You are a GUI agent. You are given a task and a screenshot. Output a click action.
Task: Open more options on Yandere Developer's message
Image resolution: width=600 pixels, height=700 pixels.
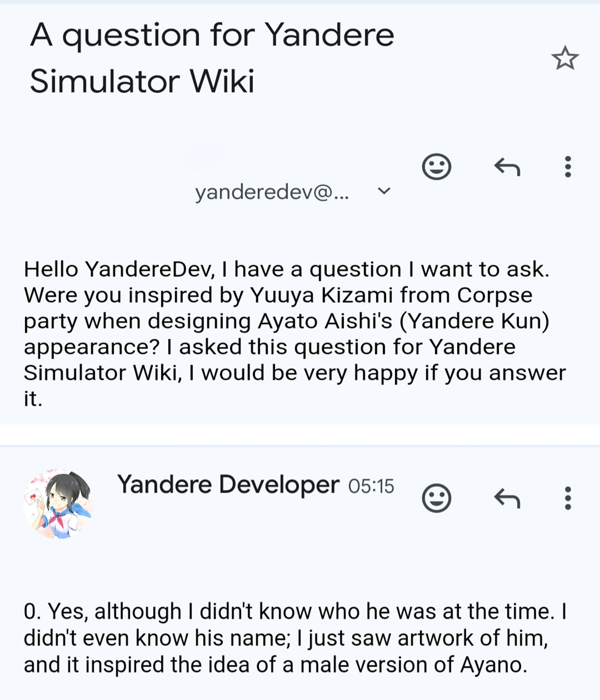coord(568,498)
